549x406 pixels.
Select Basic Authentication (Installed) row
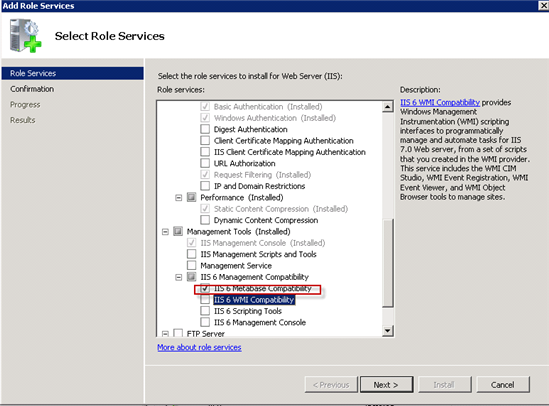[x=268, y=106]
